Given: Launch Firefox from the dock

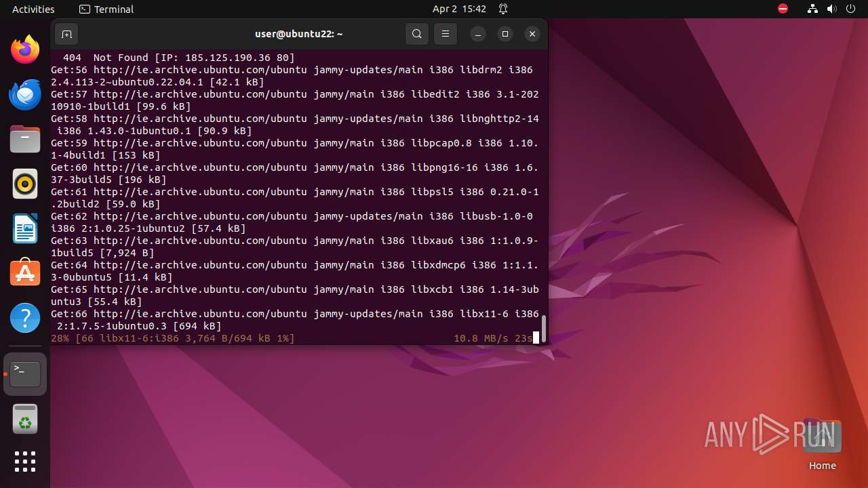Looking at the screenshot, I should point(25,49).
